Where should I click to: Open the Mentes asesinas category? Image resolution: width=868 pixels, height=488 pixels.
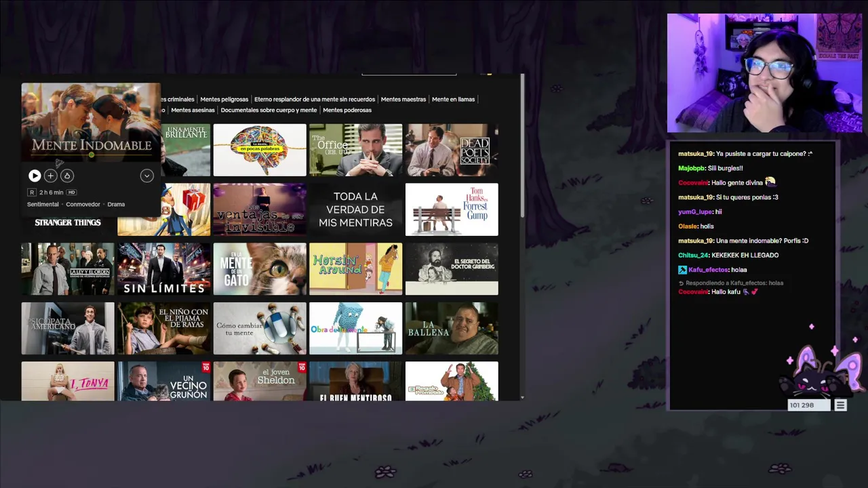(193, 110)
